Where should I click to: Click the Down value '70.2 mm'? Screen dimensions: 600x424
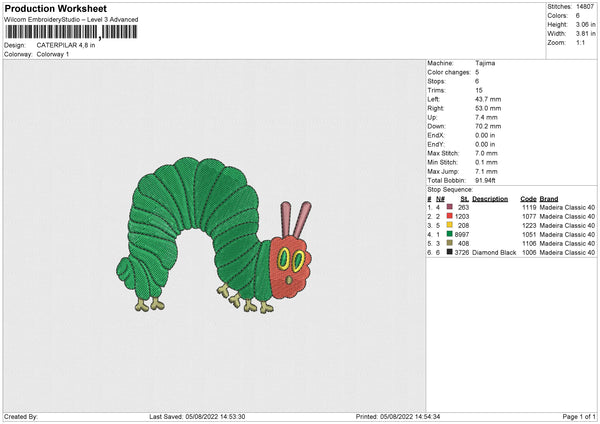pos(488,126)
